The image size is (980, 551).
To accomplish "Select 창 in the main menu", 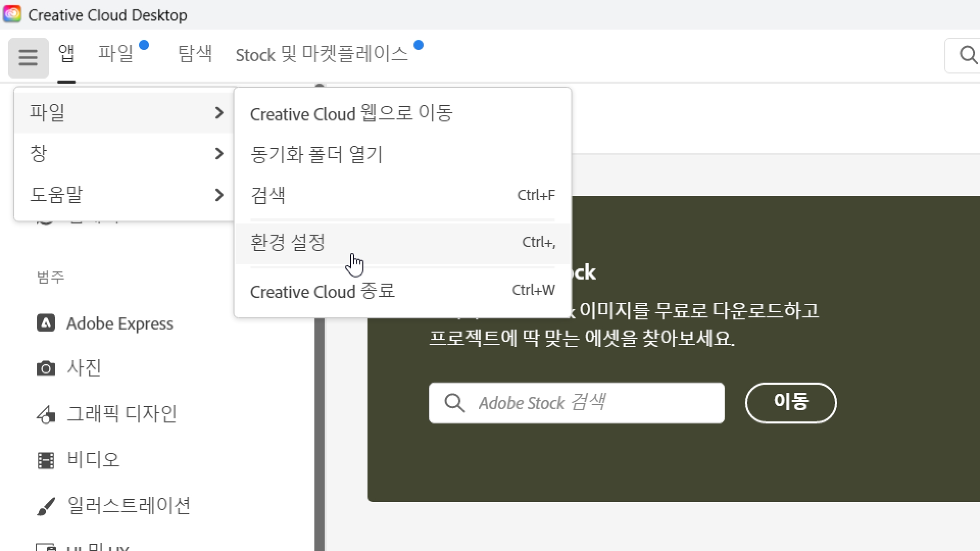I will pos(124,154).
